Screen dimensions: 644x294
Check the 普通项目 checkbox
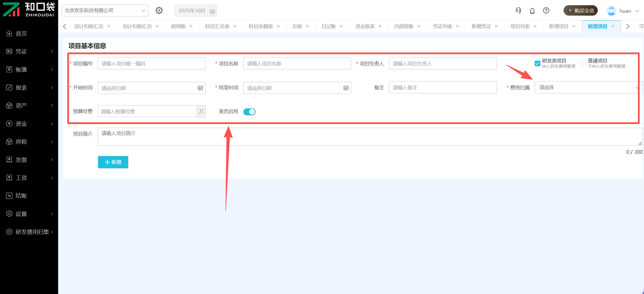583,63
